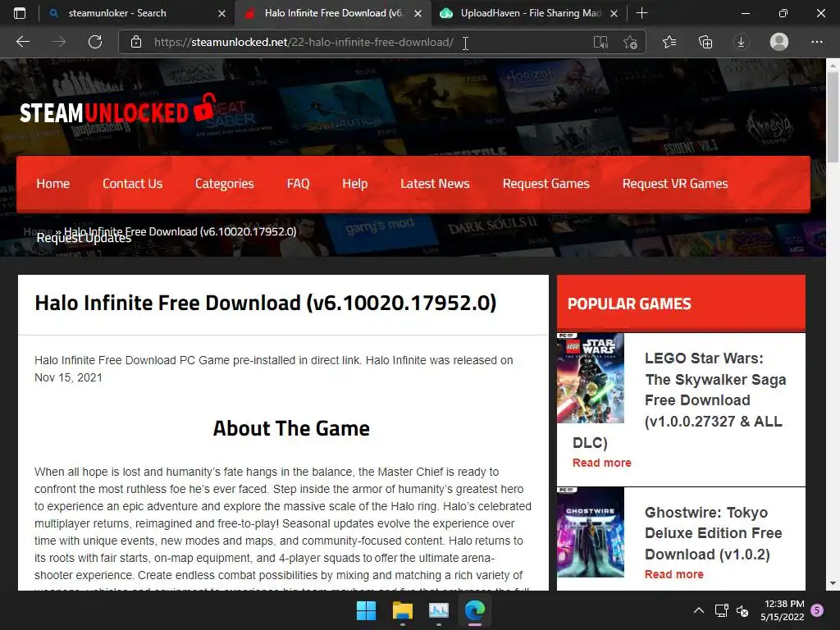This screenshot has height=630, width=840.
Task: Open muted volume tray icon
Action: [742, 610]
